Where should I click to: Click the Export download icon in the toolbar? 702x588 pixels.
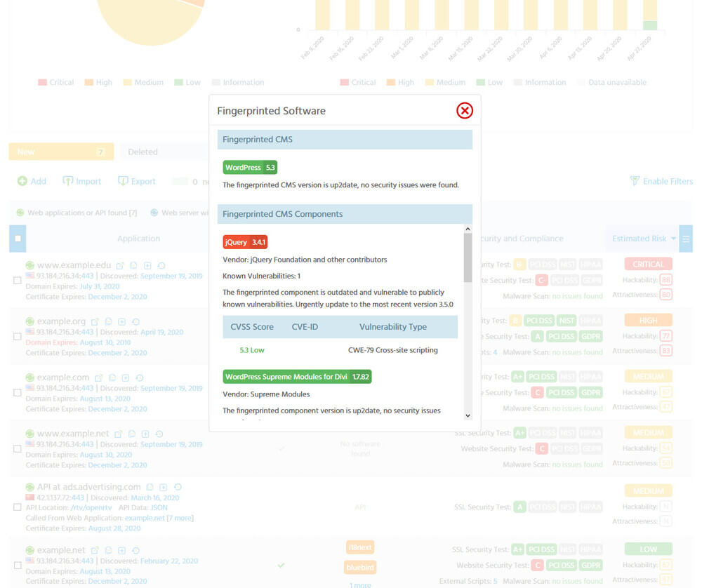point(123,181)
